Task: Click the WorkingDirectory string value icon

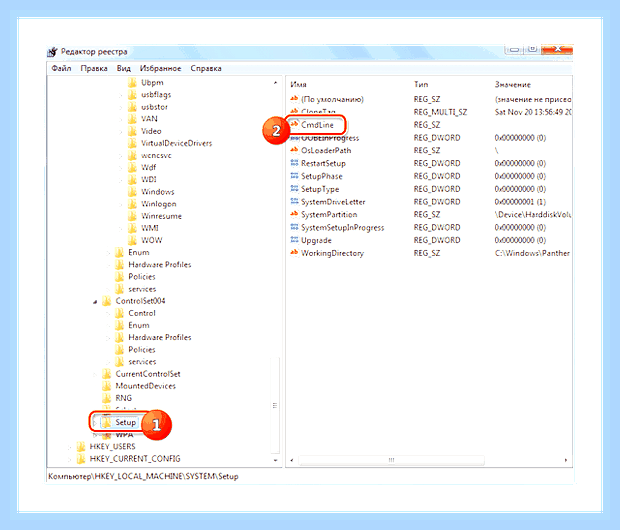Action: (x=294, y=253)
